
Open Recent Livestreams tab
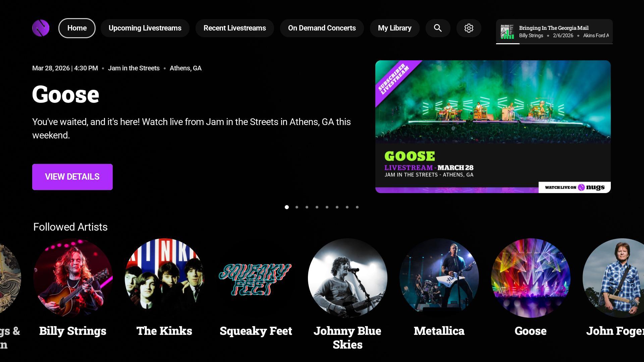[x=234, y=28]
